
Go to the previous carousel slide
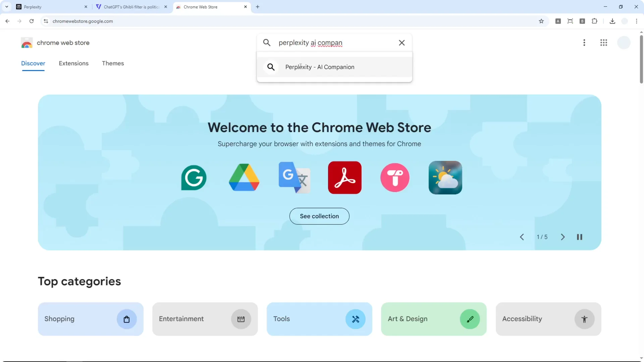(522, 237)
